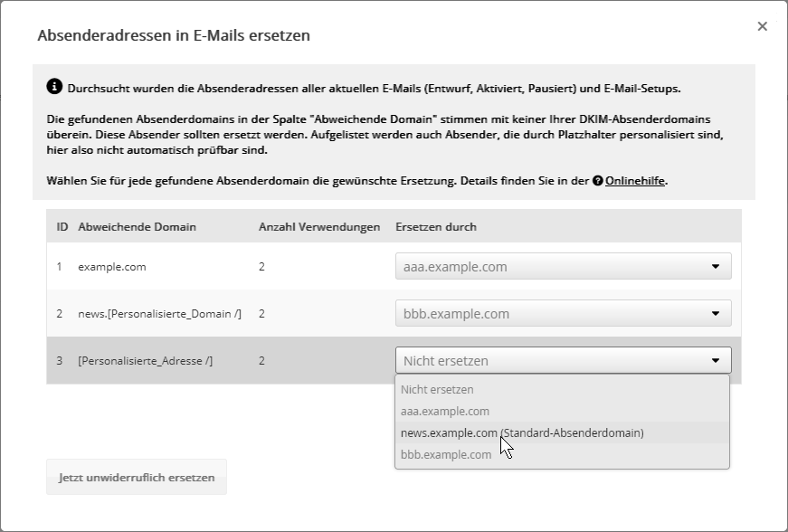Pick bbb.example.com from the dropdown list
Image resolution: width=788 pixels, height=532 pixels.
click(x=446, y=455)
